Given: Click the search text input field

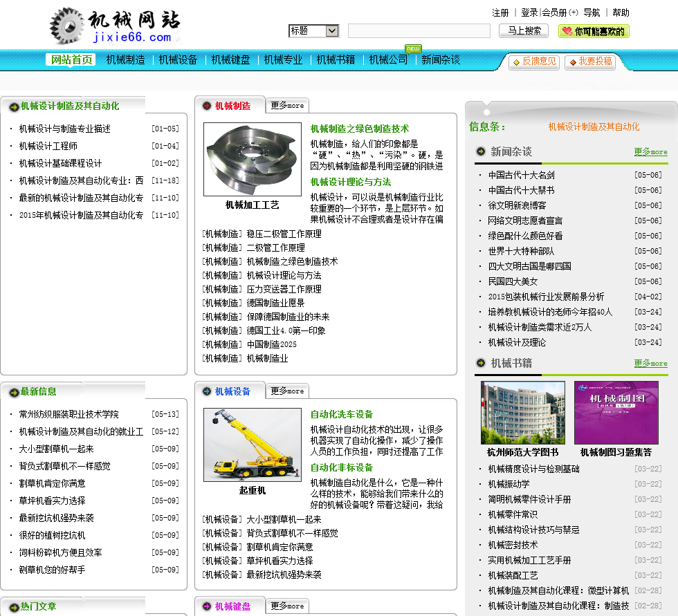Looking at the screenshot, I should point(419,31).
